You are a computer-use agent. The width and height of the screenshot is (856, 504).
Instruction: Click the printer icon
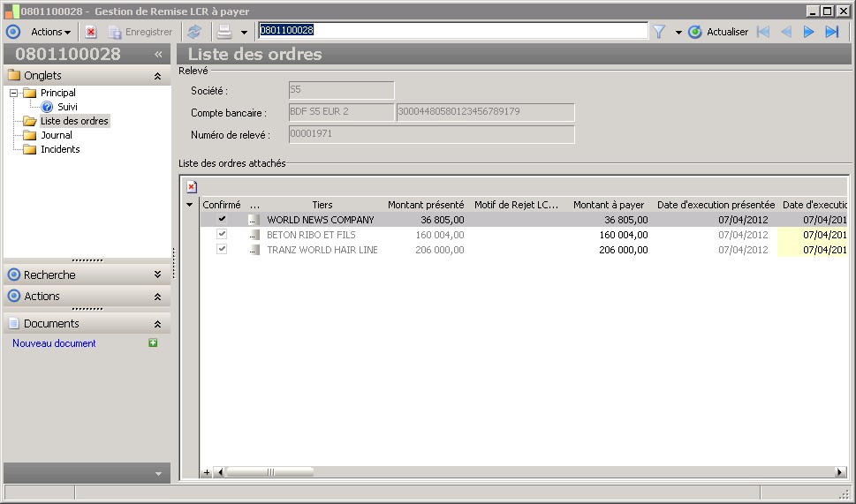pyautogui.click(x=224, y=32)
